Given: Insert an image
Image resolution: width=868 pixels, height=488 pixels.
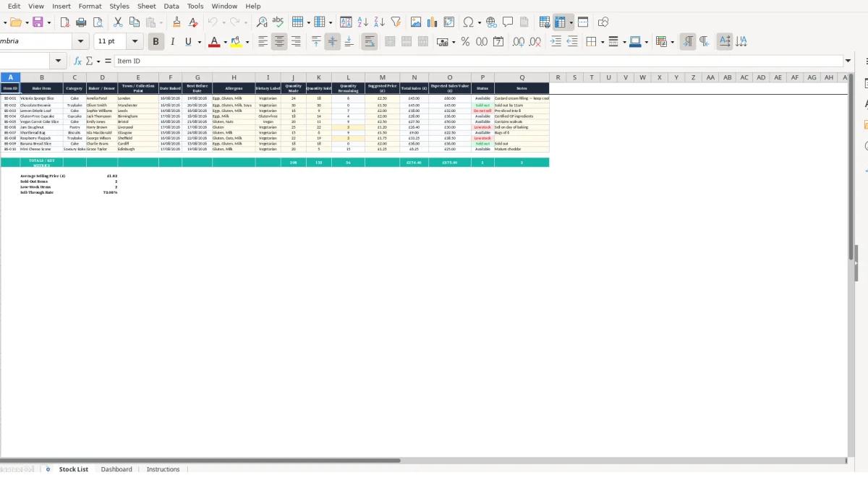Looking at the screenshot, I should click(x=416, y=22).
